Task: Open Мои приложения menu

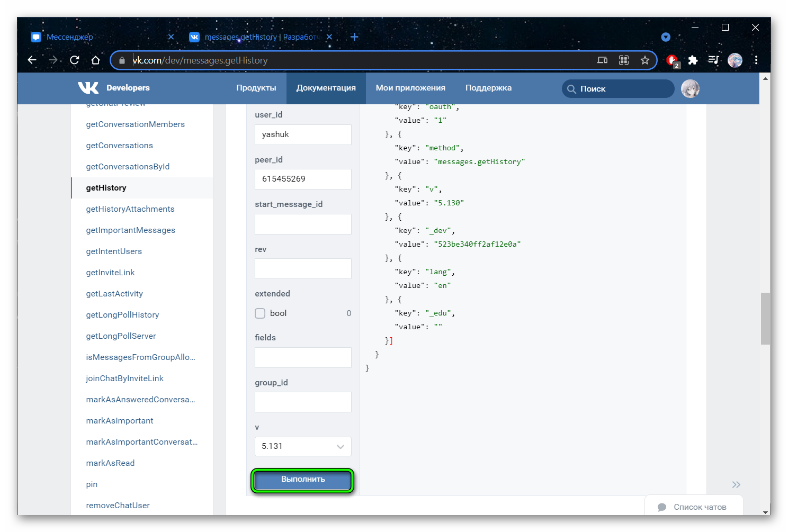Action: [410, 88]
